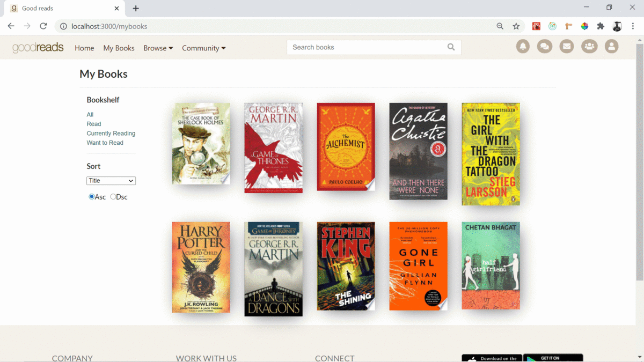
Task: Open A Game of Thrones cover
Action: [274, 148]
